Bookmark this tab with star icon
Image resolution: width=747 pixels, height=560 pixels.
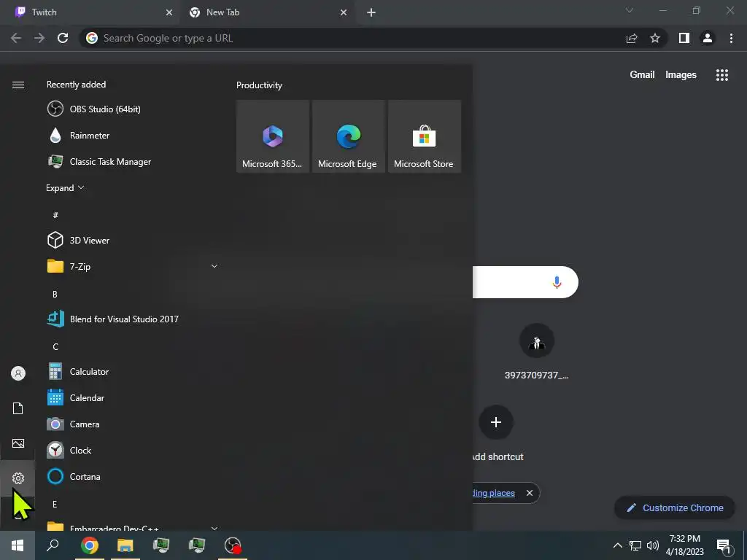(x=655, y=38)
